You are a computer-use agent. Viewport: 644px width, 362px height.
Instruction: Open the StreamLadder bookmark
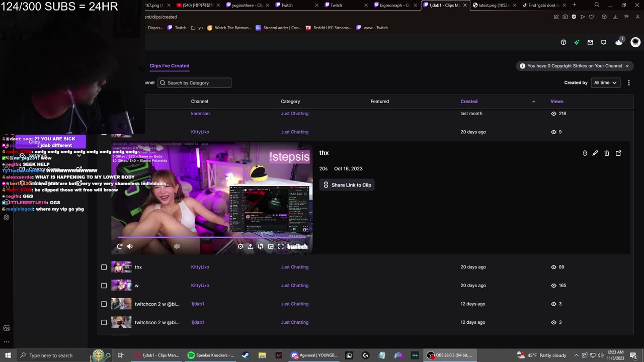point(278,28)
